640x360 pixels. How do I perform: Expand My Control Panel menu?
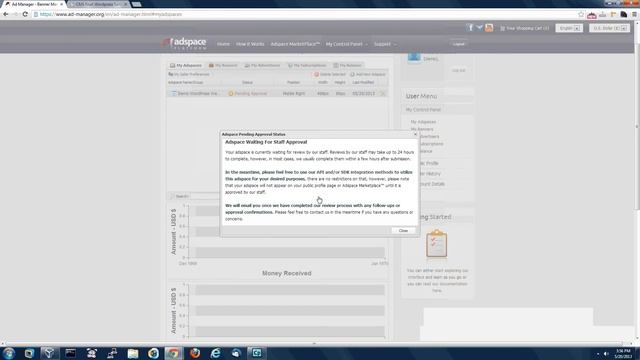(347, 44)
